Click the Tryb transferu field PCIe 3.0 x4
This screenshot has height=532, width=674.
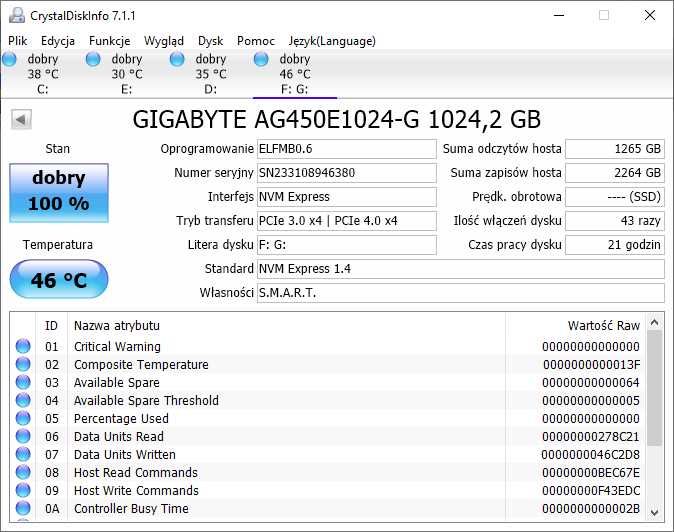(346, 221)
